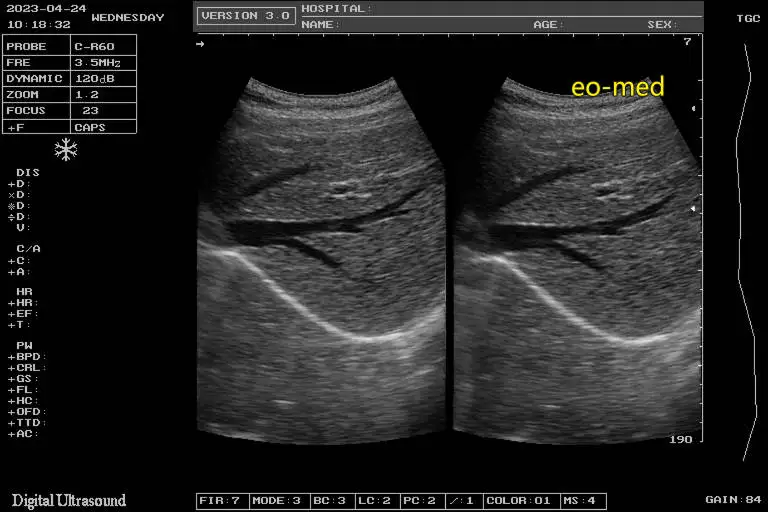Click the HR section heading
This screenshot has height=512, width=768.
click(x=24, y=292)
